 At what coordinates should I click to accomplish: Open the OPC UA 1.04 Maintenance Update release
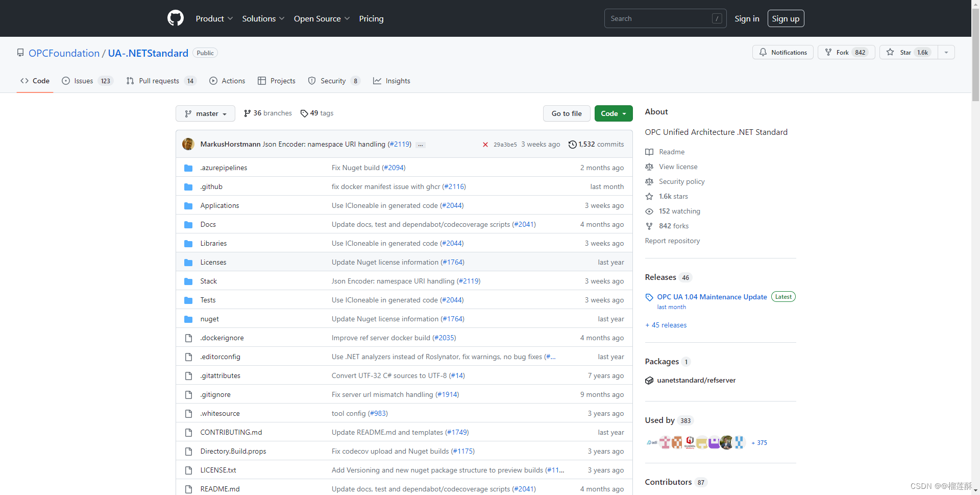[712, 297]
